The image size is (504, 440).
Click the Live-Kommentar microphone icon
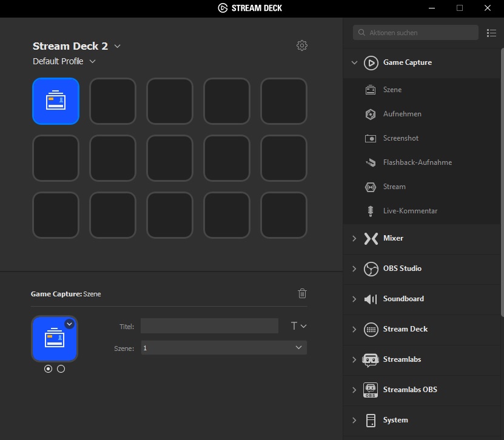tap(371, 211)
